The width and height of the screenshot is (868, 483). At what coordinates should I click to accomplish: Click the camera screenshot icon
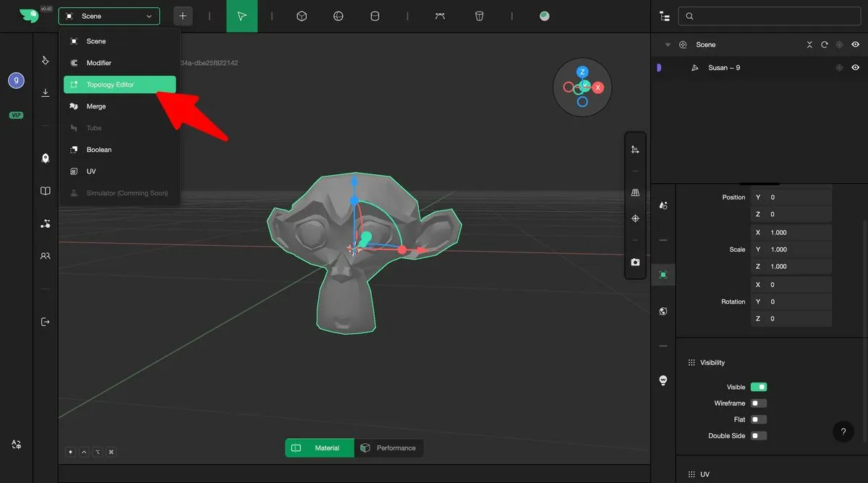point(635,262)
